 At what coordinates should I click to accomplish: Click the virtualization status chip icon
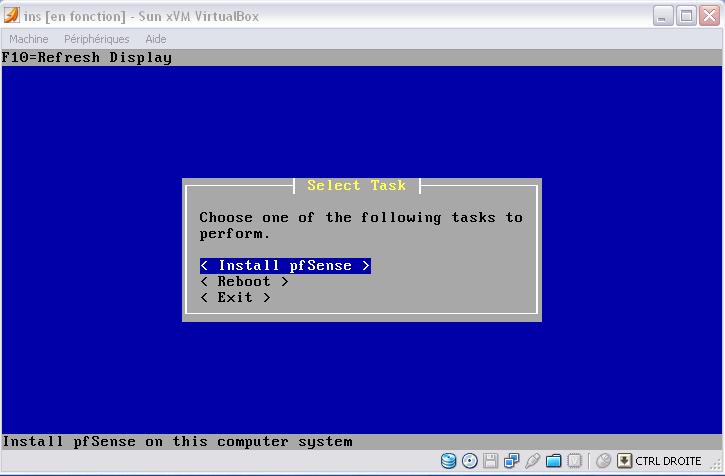[575, 461]
